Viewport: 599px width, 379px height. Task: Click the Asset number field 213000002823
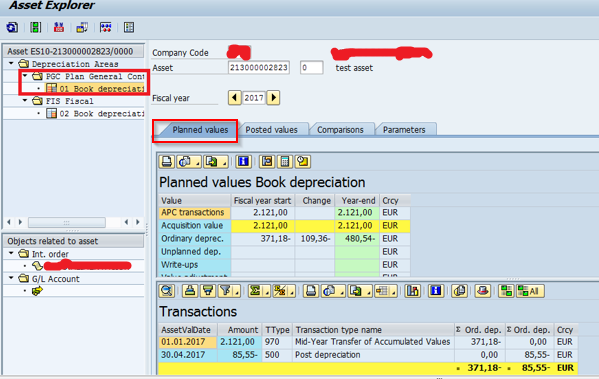click(259, 68)
